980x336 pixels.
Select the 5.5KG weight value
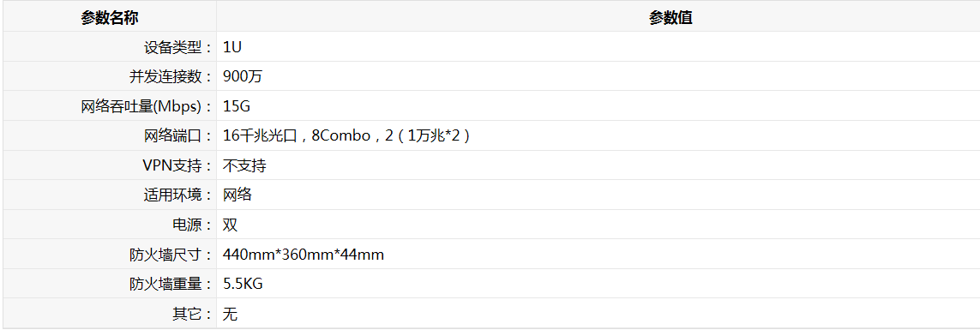pos(243,285)
